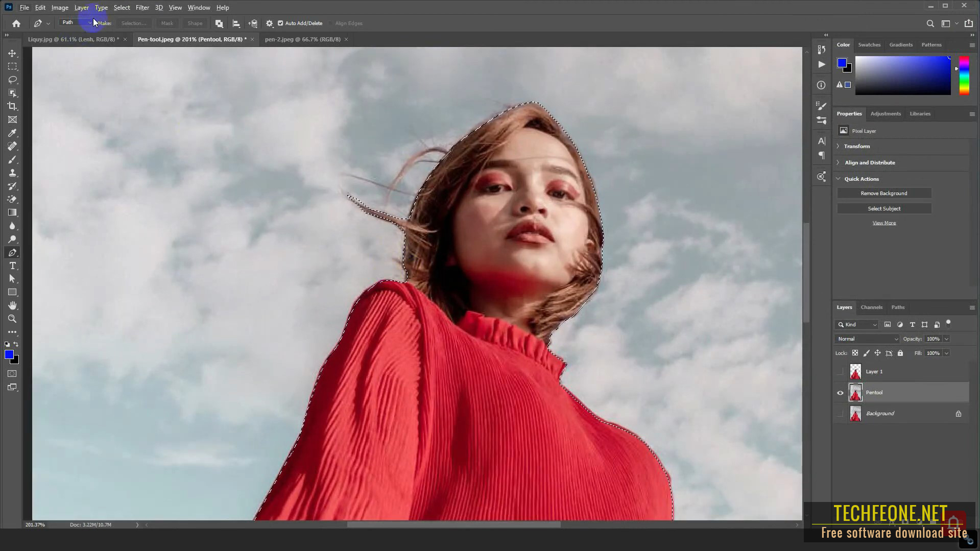Toggle visibility of the Pentool layer

coord(840,392)
